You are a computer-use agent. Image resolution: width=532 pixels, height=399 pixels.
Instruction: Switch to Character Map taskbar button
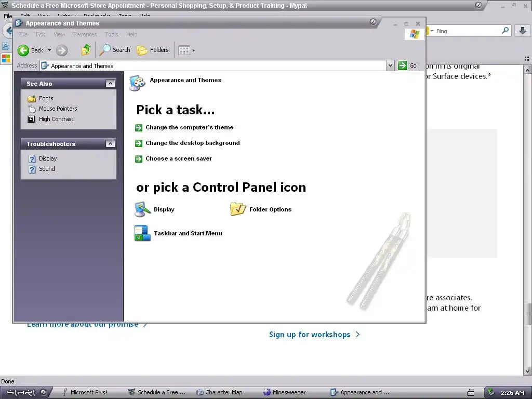tap(220, 392)
